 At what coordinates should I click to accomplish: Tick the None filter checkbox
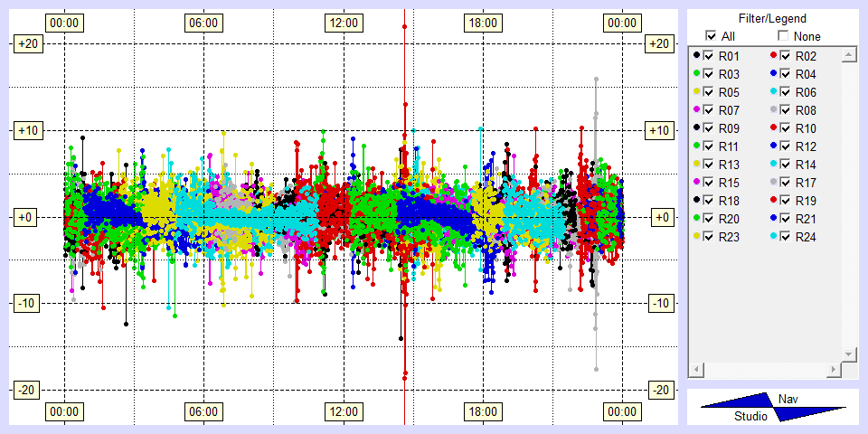tap(783, 36)
